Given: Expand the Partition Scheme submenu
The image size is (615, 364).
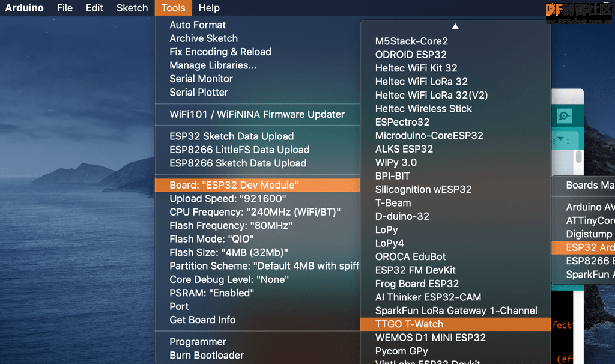Looking at the screenshot, I should (x=257, y=266).
